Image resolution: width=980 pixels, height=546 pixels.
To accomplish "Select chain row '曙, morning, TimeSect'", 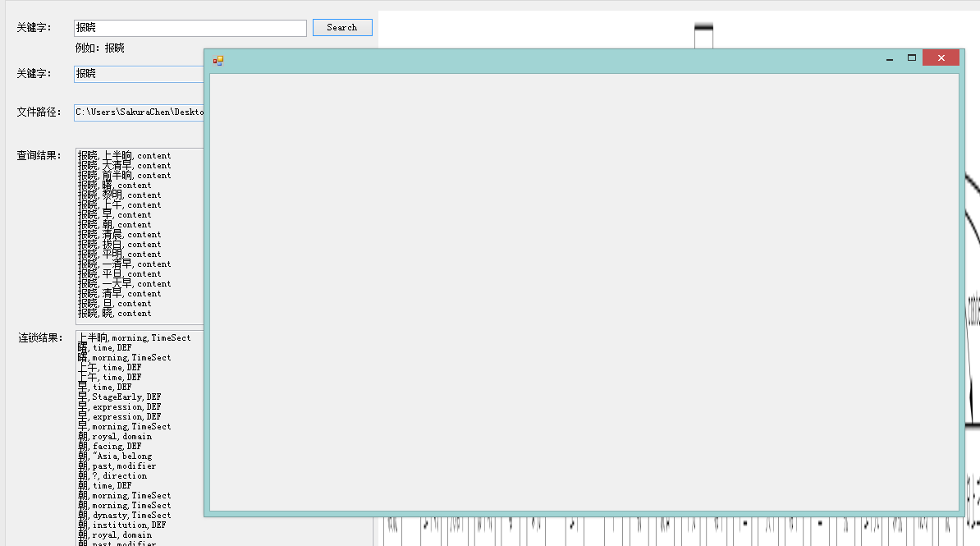I will coord(125,358).
